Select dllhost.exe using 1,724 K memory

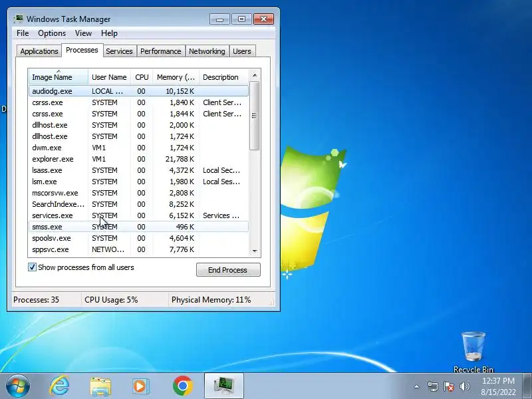[x=138, y=136]
